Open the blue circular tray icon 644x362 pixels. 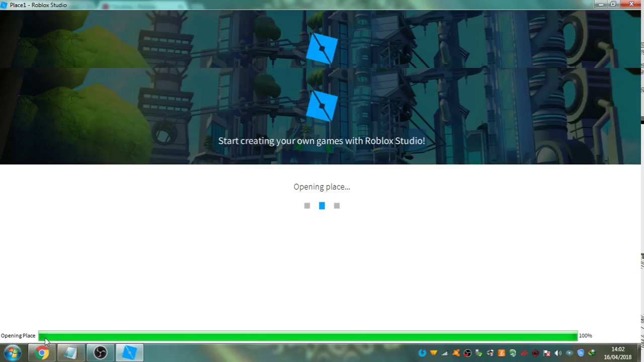tap(422, 353)
